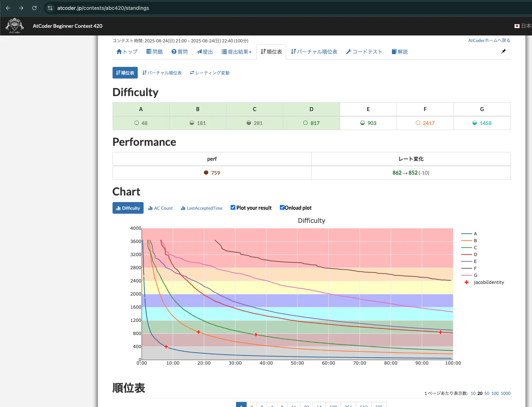Show 100 rows per page
This screenshot has width=532, height=407.
(495, 393)
